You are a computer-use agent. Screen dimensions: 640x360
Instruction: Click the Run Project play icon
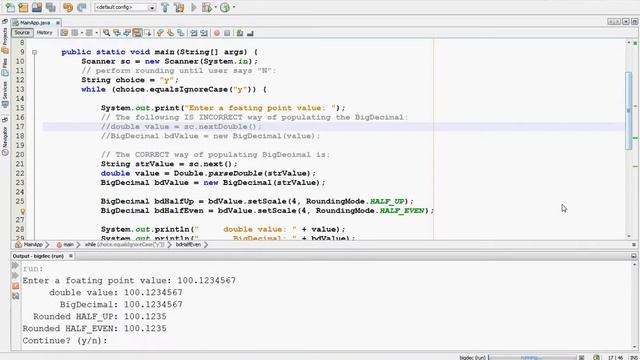point(194,7)
